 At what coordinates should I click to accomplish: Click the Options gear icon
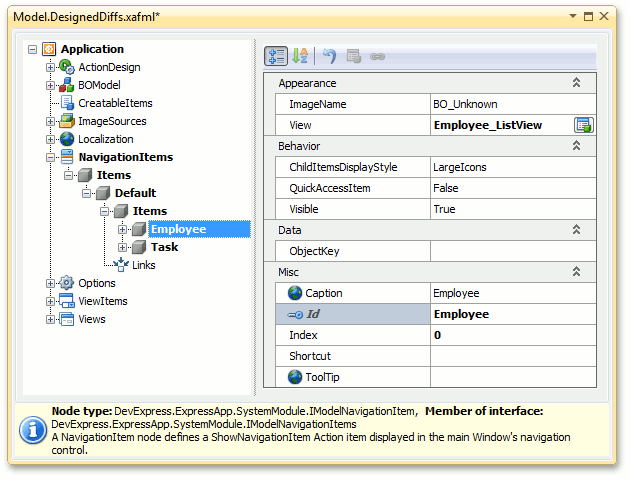coord(67,283)
